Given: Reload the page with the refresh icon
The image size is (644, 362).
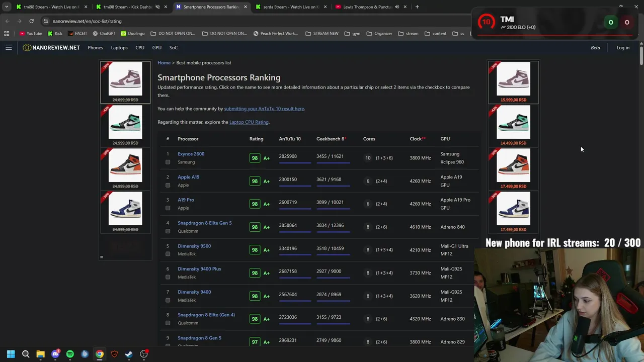Looking at the screenshot, I should (x=31, y=21).
